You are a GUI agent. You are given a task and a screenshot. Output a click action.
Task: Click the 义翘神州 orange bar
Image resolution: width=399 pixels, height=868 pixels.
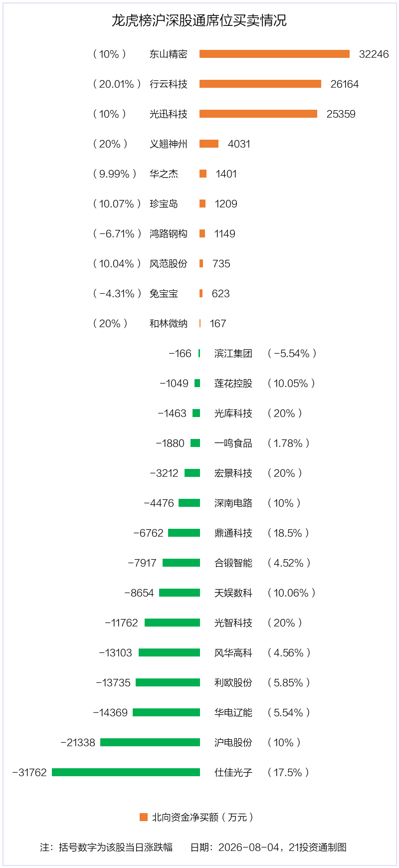click(x=209, y=144)
